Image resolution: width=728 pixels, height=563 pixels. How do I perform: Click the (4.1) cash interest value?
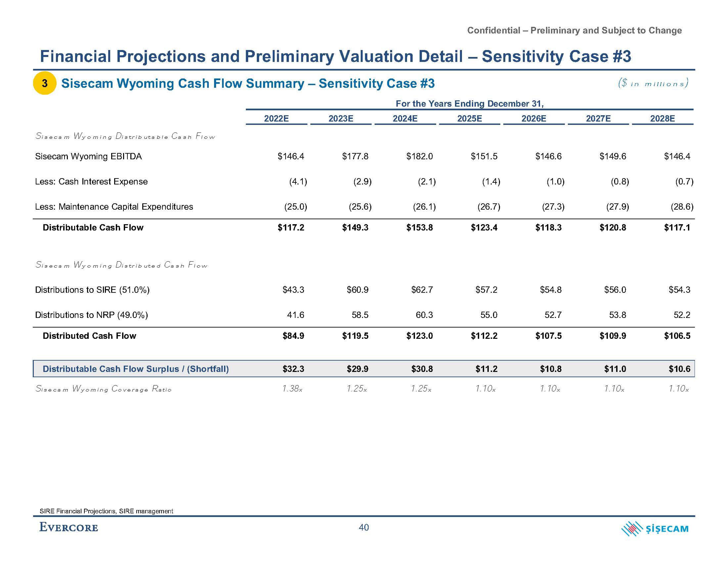tap(298, 181)
